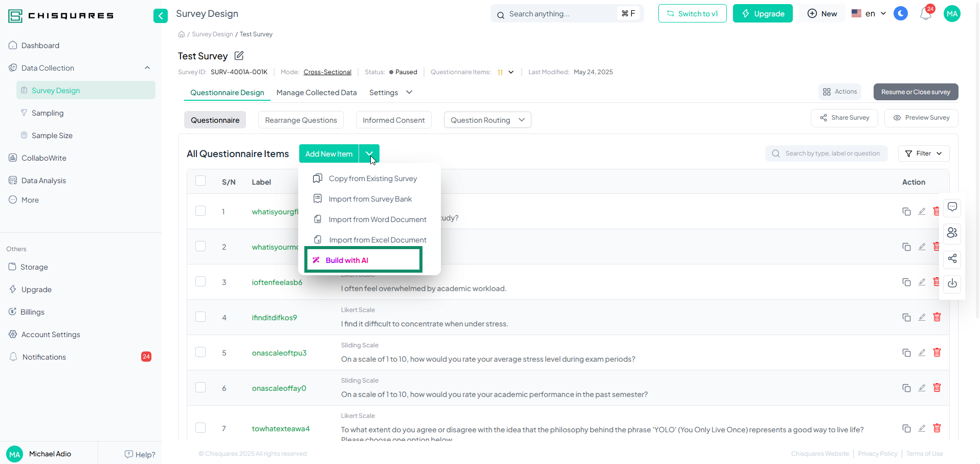Delete questionnaire item 4 with trash icon
The width and height of the screenshot is (980, 464).
937,317
